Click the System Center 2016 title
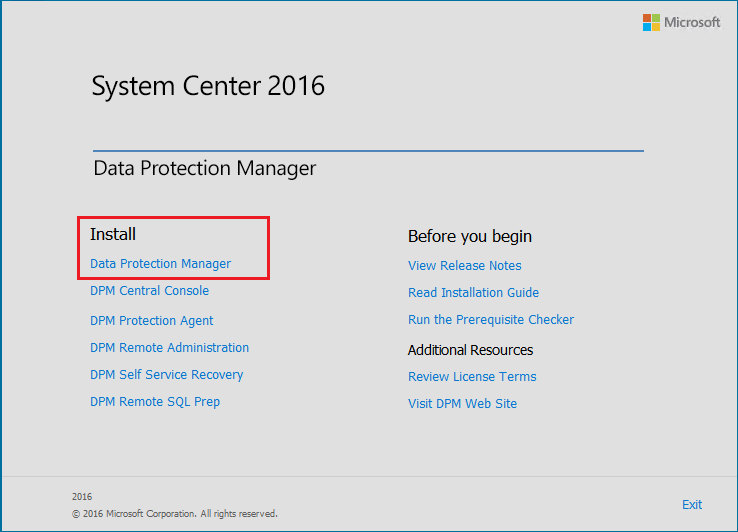 (x=208, y=86)
